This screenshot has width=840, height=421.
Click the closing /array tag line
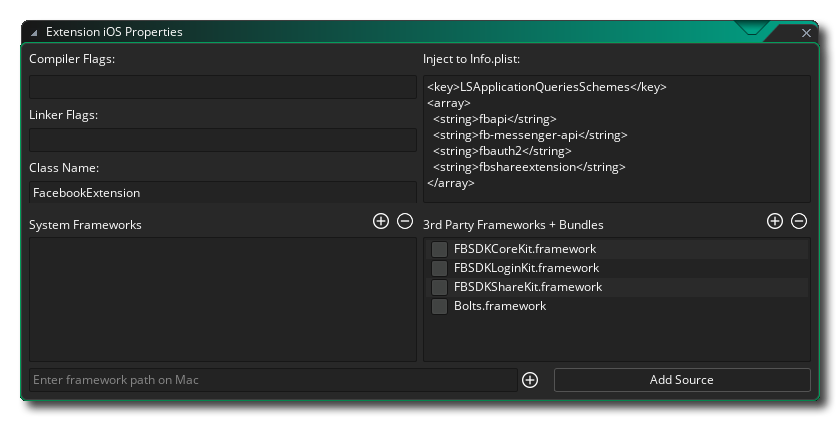(x=451, y=183)
